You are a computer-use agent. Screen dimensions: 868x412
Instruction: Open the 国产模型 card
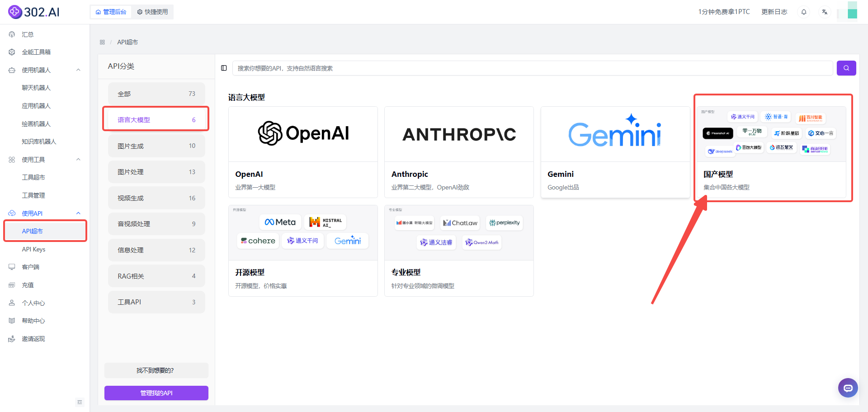(771, 152)
